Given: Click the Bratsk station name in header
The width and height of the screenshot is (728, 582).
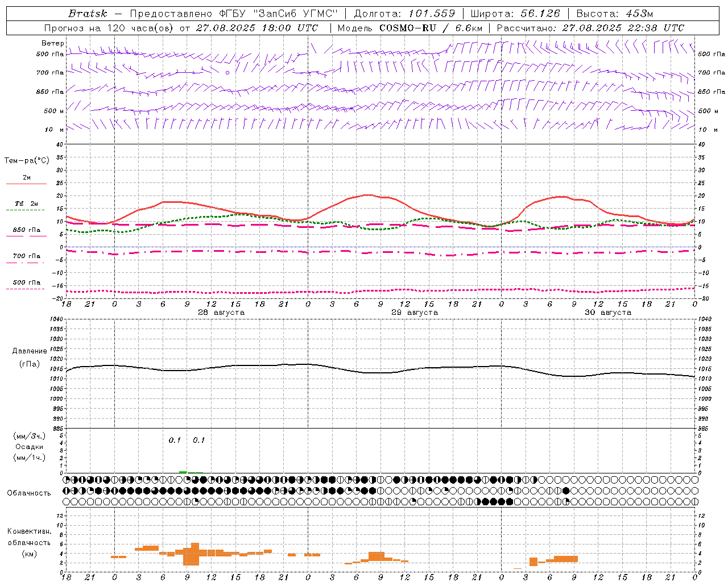Looking at the screenshot, I should click(88, 14).
